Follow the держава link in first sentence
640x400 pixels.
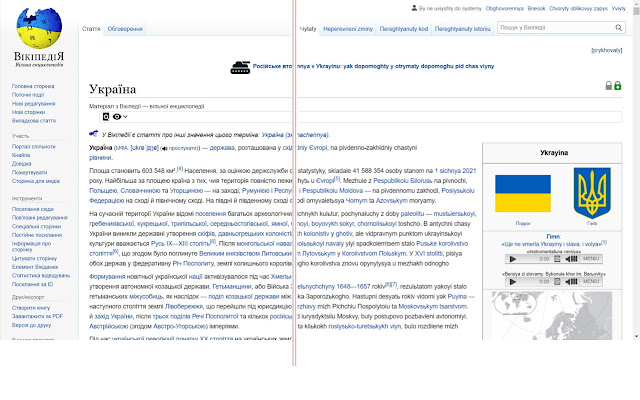click(x=222, y=148)
